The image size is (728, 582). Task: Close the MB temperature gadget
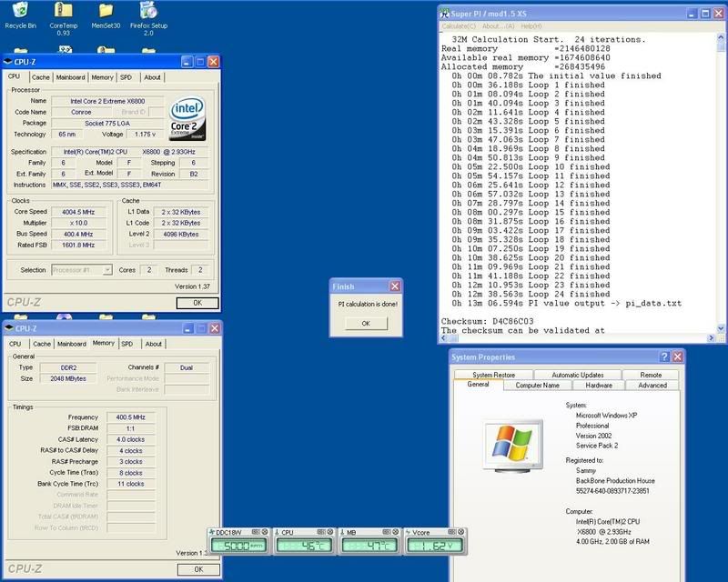396,532
